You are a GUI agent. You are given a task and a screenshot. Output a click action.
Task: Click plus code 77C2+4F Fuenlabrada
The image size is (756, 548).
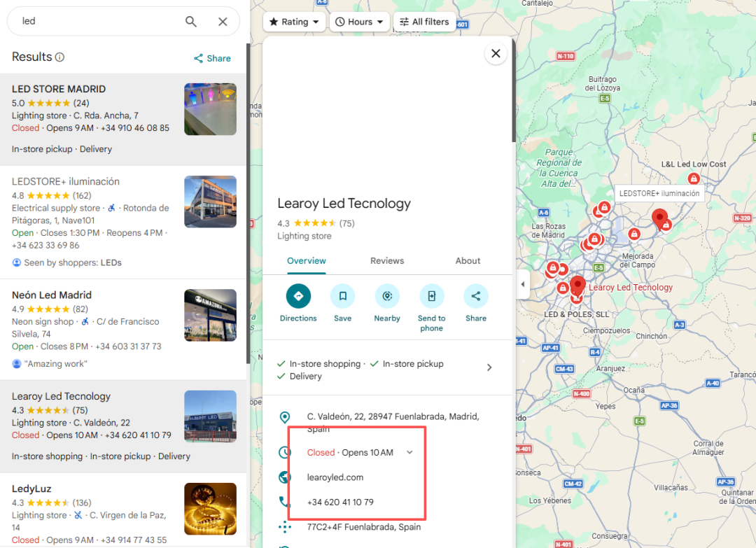(x=364, y=527)
